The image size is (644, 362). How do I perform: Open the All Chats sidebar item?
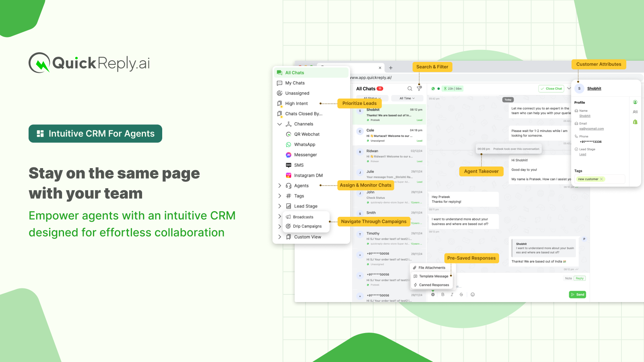pyautogui.click(x=311, y=73)
